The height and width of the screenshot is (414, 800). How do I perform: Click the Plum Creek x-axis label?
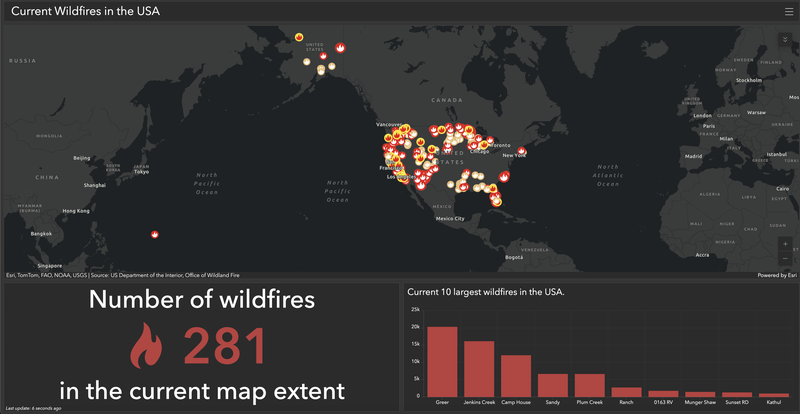coord(589,402)
